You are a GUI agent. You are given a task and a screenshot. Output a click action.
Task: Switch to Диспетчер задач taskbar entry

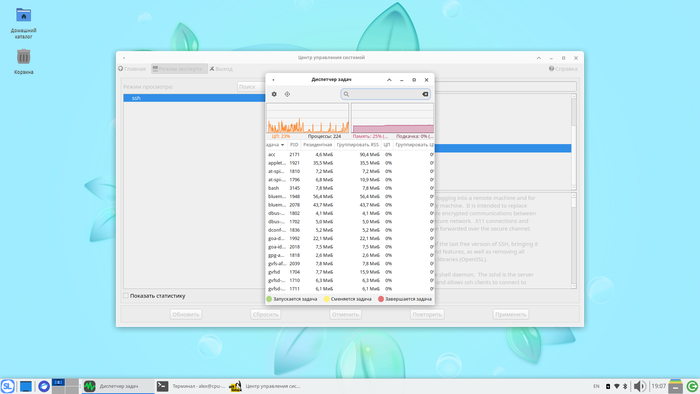pos(118,386)
